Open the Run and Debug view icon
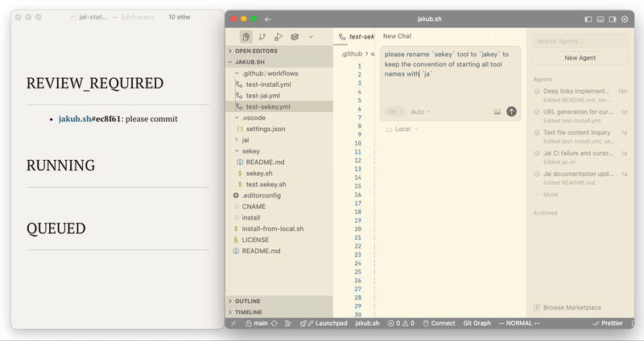644x341 pixels. pyautogui.click(x=279, y=37)
